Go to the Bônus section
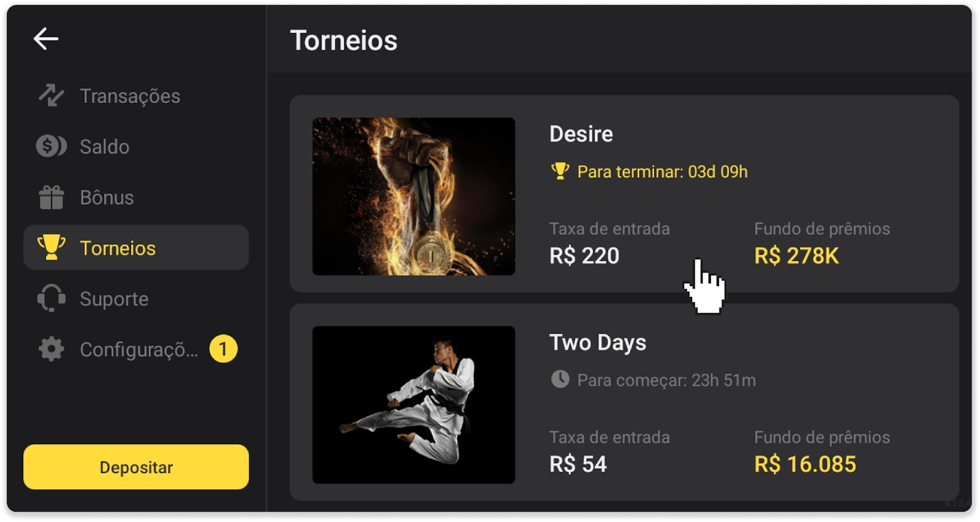The width and height of the screenshot is (980, 522). [107, 198]
